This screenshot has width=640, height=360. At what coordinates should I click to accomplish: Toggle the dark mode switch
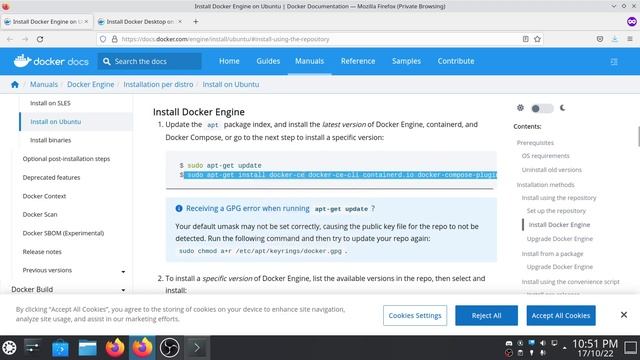coord(542,108)
